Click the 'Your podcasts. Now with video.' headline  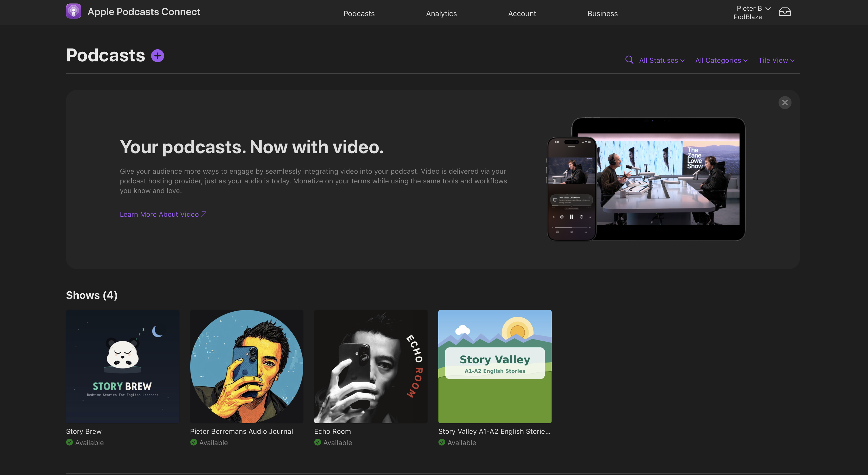252,147
